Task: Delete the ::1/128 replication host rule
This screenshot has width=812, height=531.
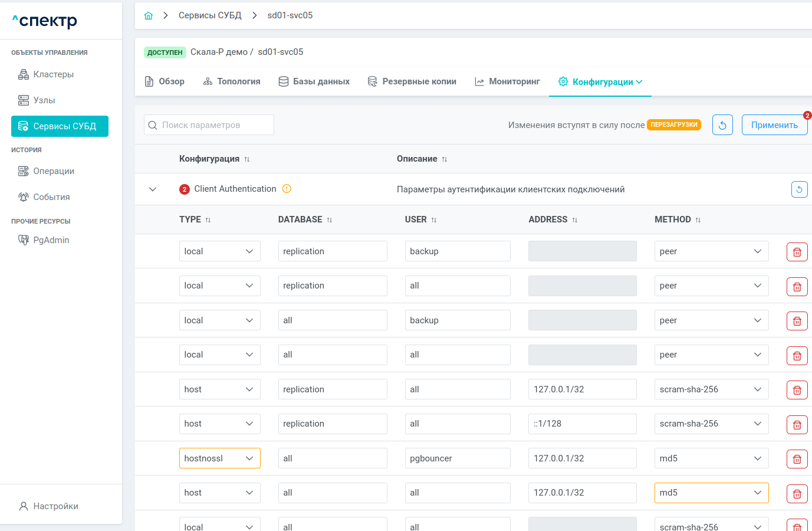Action: coord(797,425)
